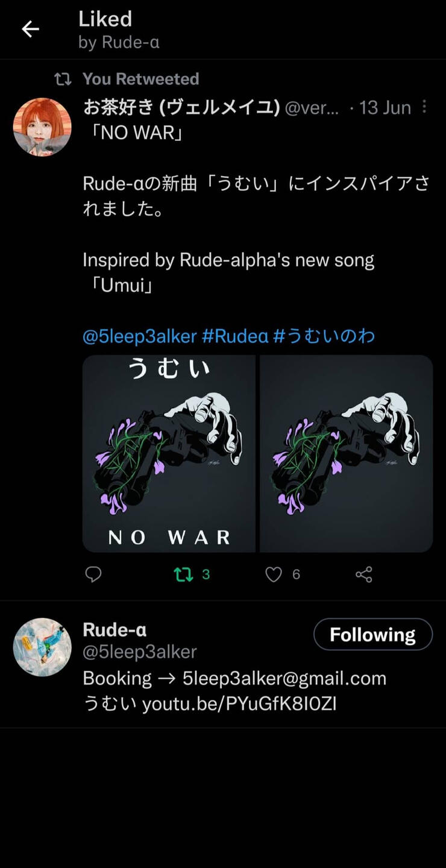Open the @5leep3alker mention link

tap(140, 336)
